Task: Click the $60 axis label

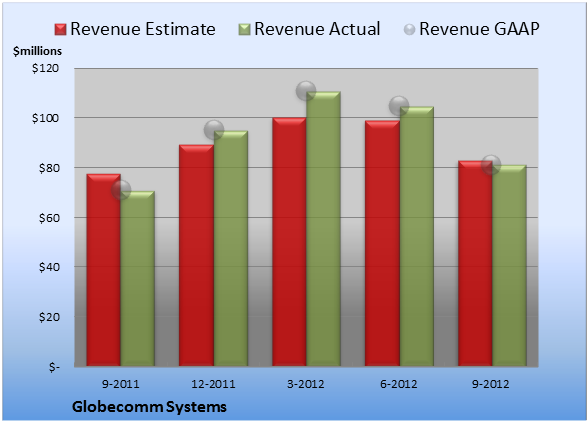Action: (49, 218)
